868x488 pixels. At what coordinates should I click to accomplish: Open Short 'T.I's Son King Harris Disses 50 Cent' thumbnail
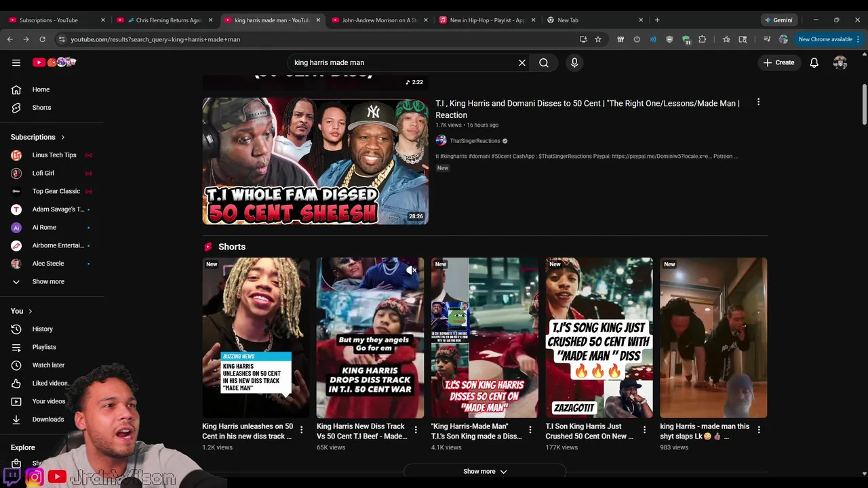coord(485,338)
